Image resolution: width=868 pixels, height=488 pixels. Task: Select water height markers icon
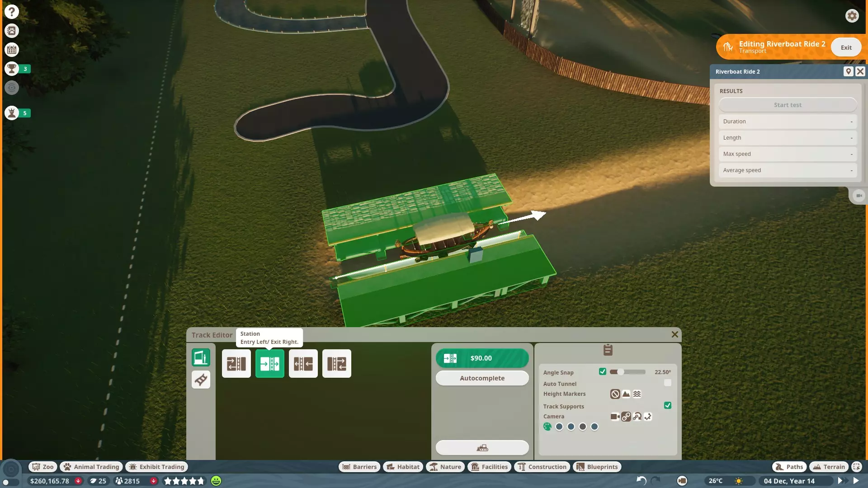coord(637,394)
